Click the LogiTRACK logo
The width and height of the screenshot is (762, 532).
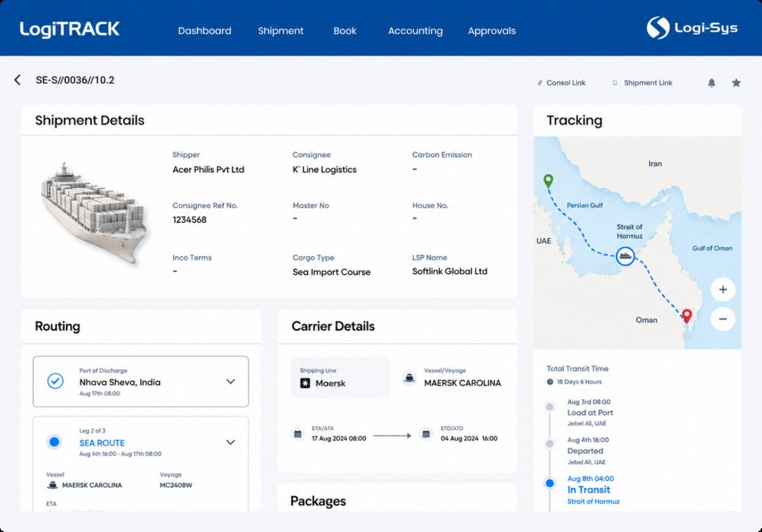pyautogui.click(x=69, y=29)
